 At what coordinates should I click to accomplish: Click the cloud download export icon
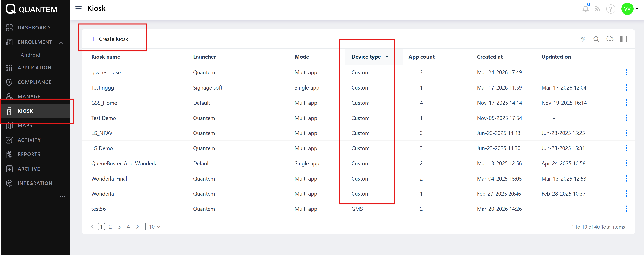610,39
